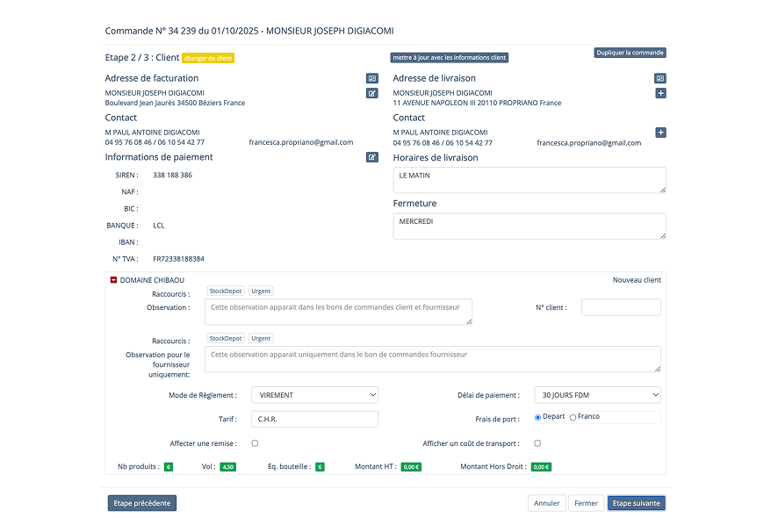Click the N° client input field

click(x=621, y=307)
